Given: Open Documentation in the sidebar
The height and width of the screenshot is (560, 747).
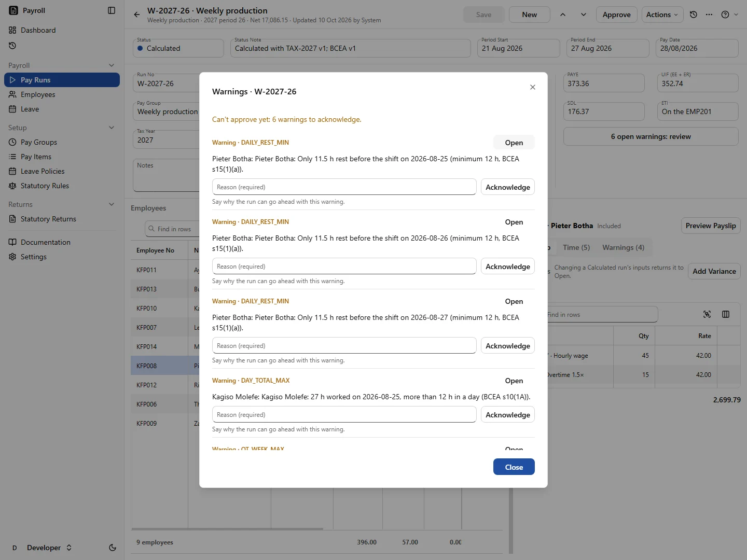Looking at the screenshot, I should tap(62, 242).
